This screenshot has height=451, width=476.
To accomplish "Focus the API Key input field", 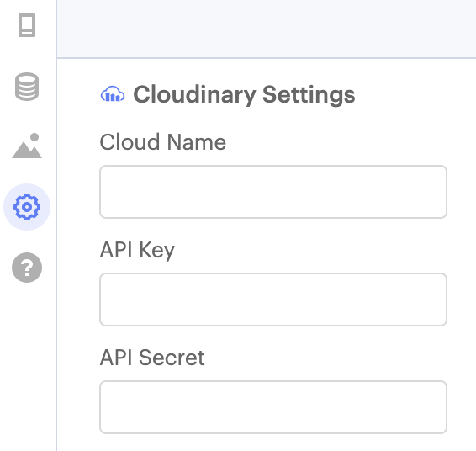I will 273,300.
